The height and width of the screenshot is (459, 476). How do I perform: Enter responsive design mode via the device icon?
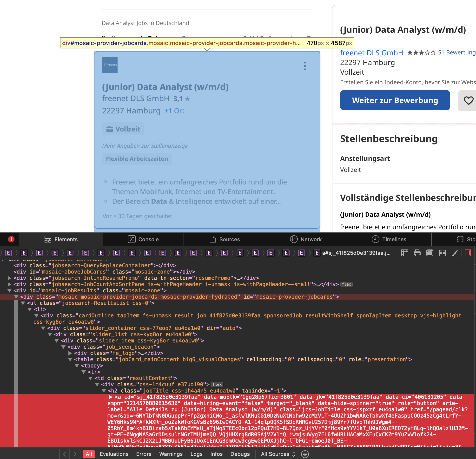tap(430, 253)
